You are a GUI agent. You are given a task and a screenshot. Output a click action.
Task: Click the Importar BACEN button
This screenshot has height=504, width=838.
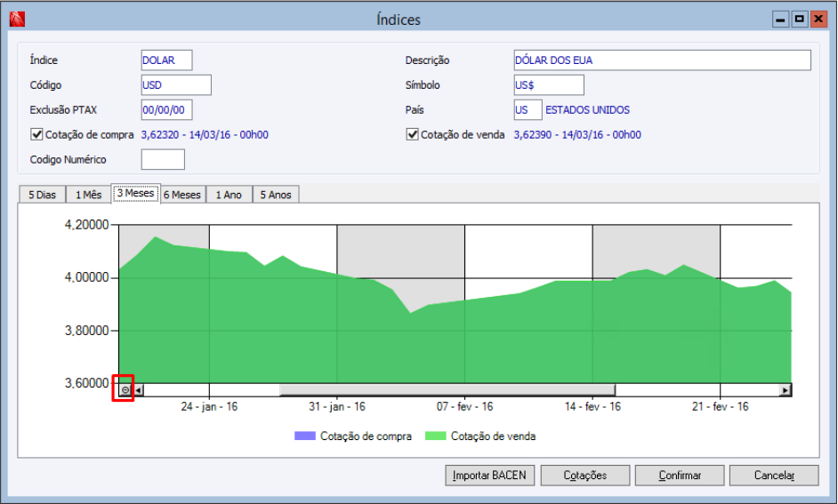tap(489, 476)
